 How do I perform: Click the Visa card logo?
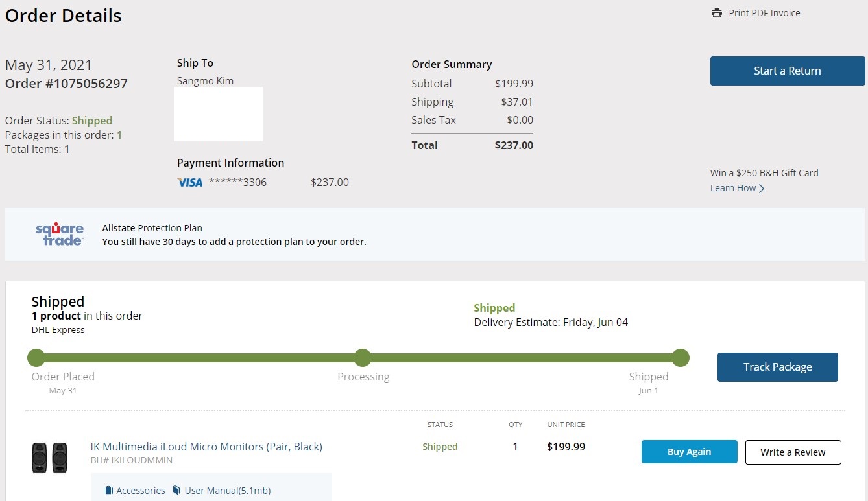click(190, 183)
